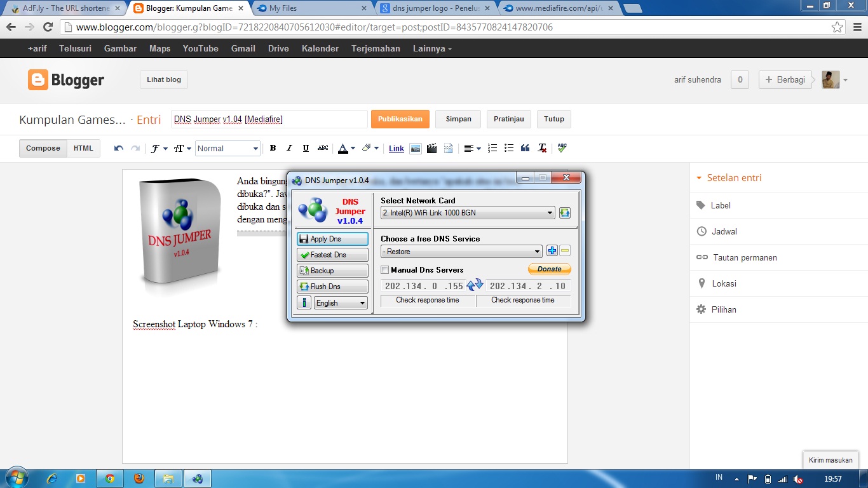Insert image into the post

416,148
